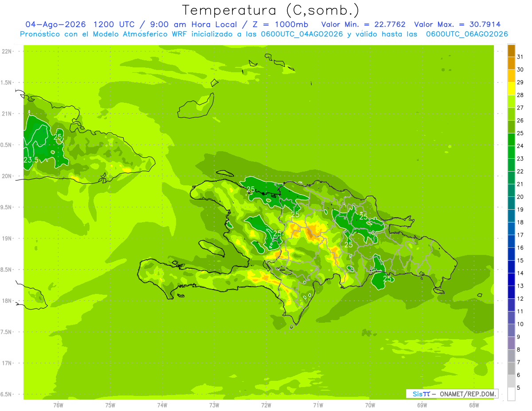Image resolution: width=532 pixels, height=411 pixels.
Task: Click the '10' legend scale label
Action: [520, 324]
